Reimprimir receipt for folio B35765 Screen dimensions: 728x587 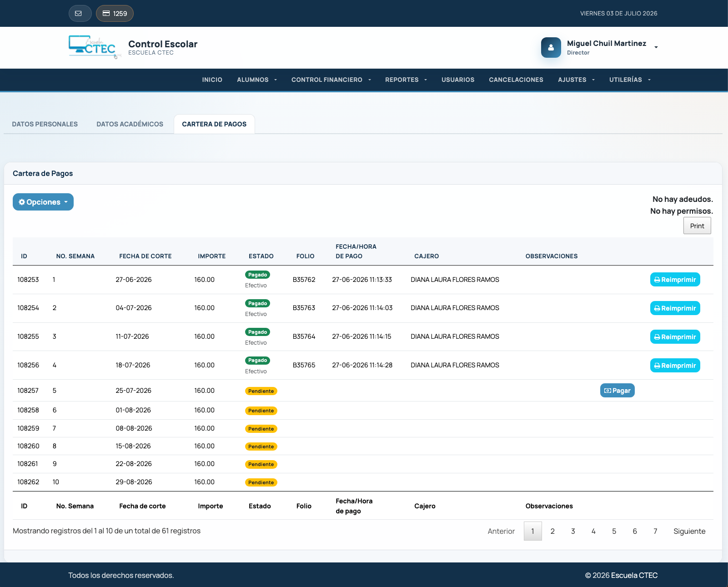tap(675, 366)
